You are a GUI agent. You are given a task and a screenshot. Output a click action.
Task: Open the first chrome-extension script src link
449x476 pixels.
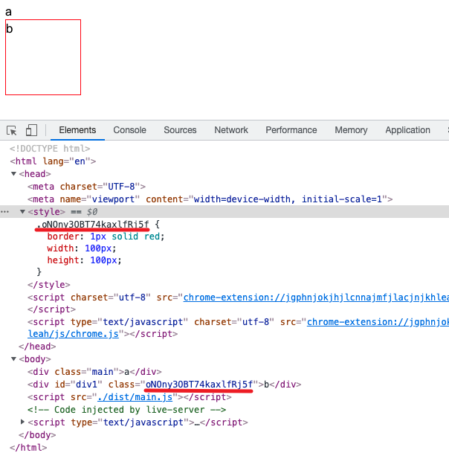tap(316, 297)
